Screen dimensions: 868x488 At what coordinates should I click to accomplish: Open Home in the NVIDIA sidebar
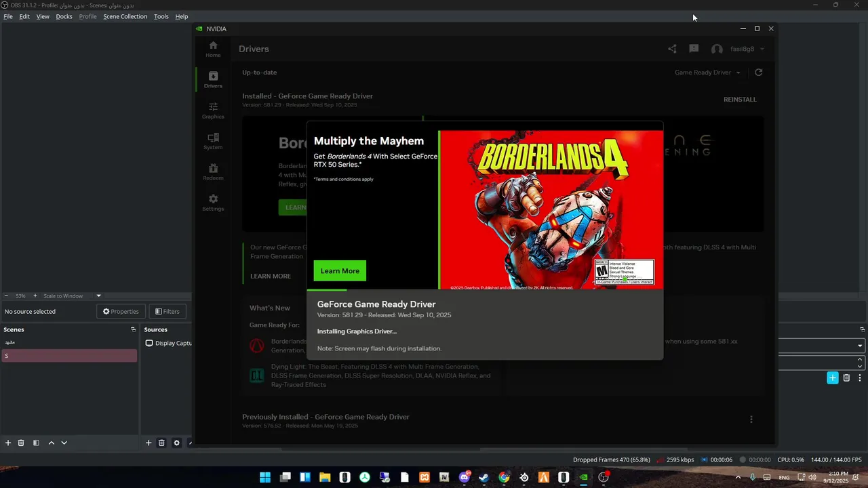pos(213,49)
